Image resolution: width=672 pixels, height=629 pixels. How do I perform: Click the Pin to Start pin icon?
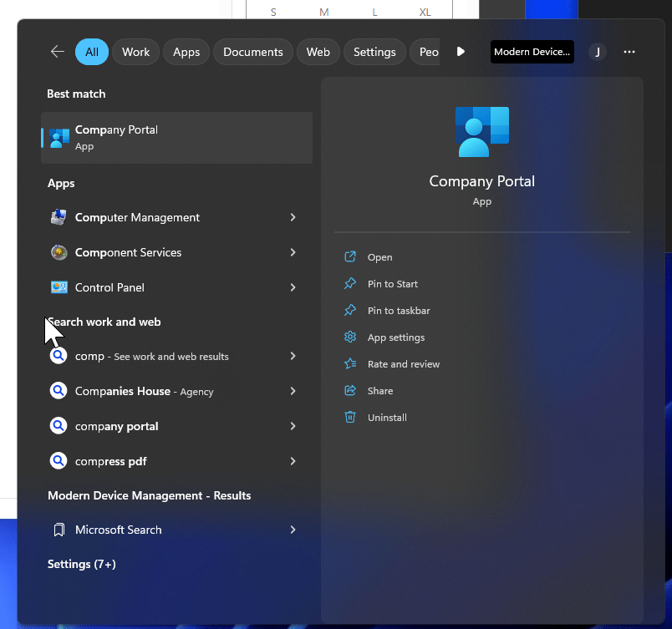click(350, 284)
